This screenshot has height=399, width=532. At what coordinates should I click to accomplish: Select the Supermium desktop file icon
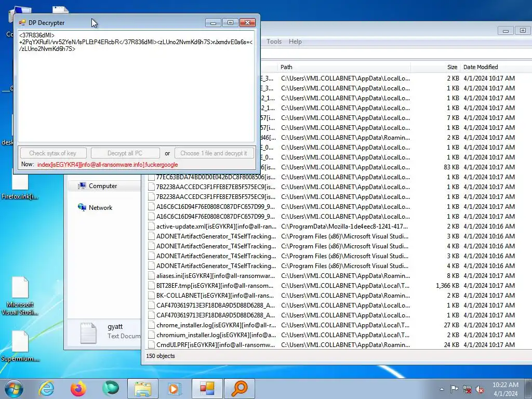coord(20,345)
